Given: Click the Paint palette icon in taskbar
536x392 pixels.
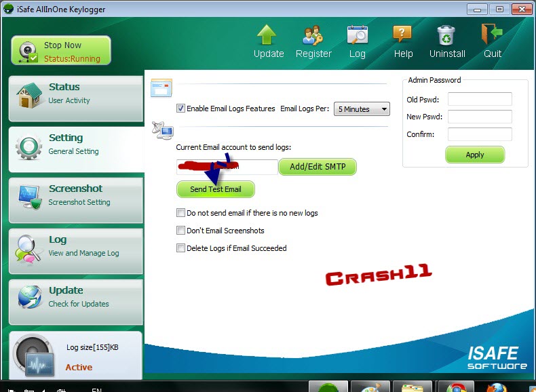Looking at the screenshot, I should click(x=370, y=388).
